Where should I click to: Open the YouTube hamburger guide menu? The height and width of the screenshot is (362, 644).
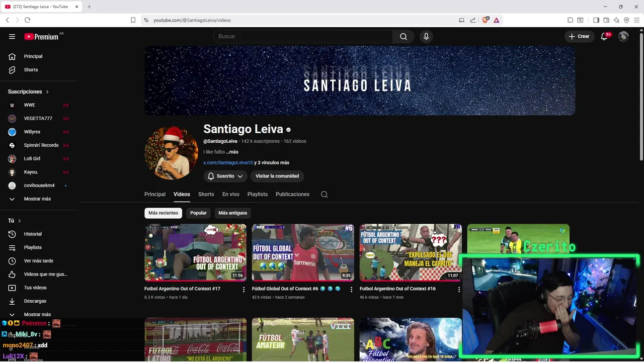pyautogui.click(x=12, y=36)
